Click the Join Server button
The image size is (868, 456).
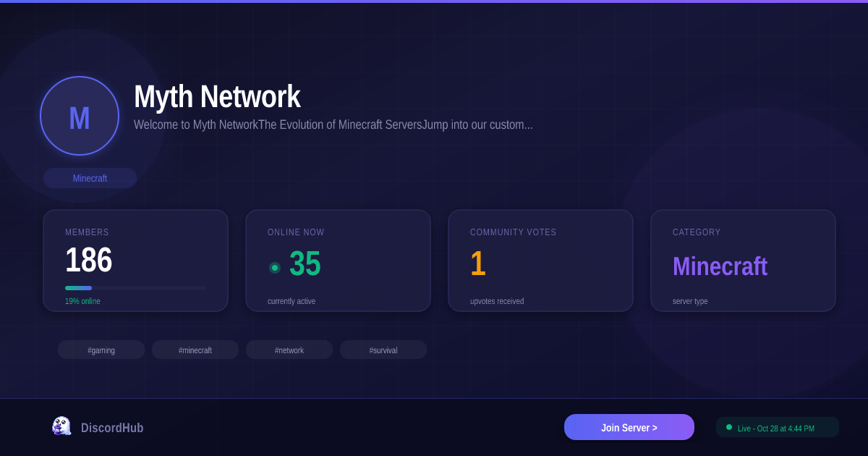629,427
